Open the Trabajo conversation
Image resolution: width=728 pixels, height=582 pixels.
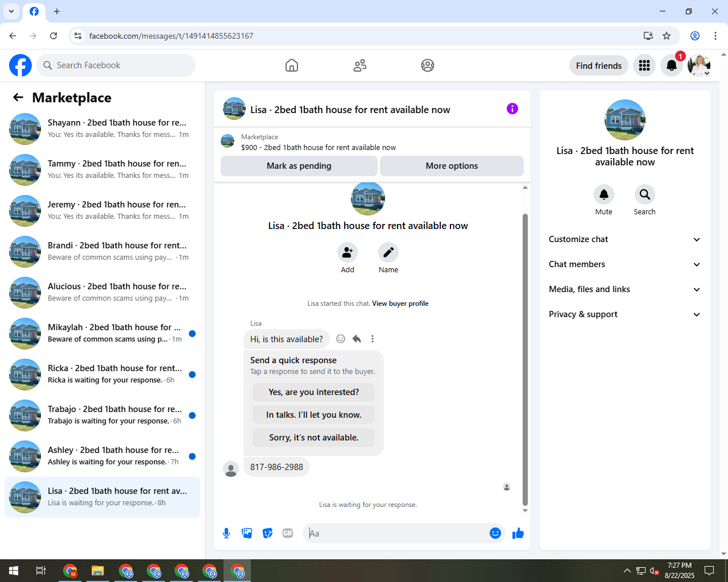point(102,415)
